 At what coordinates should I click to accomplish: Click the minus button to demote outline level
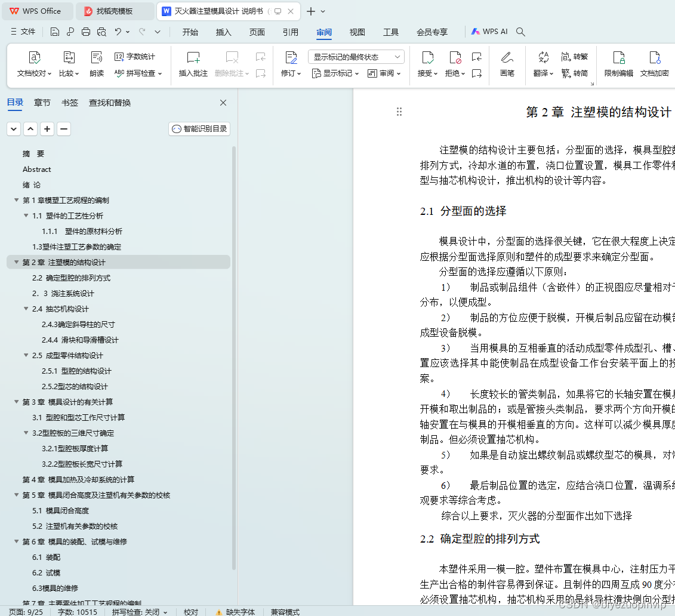tap(64, 129)
